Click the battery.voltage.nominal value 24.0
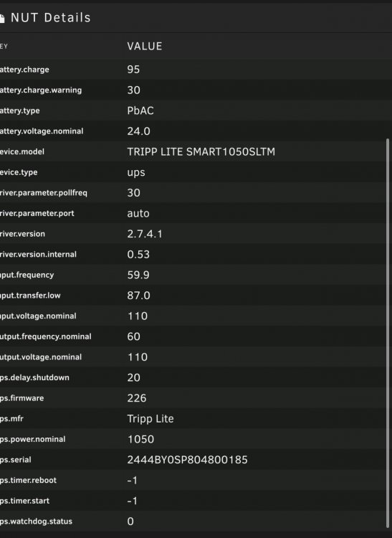 coord(139,131)
